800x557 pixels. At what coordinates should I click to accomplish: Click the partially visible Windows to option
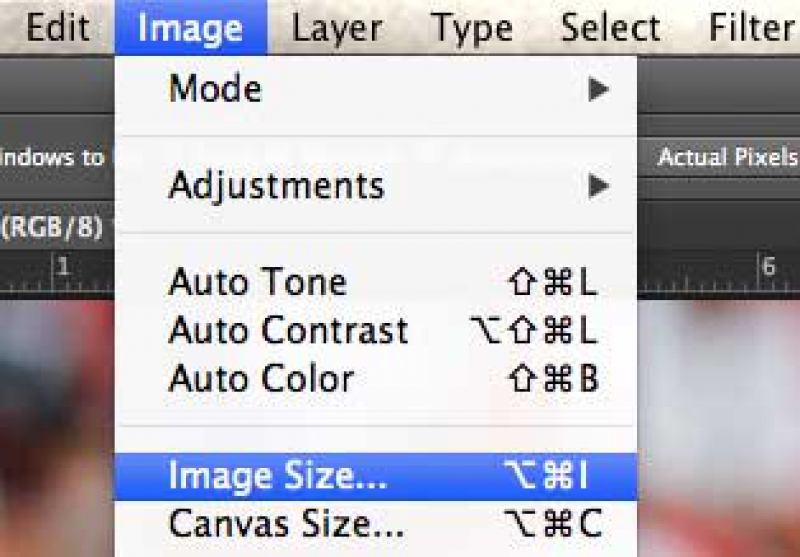coord(55,157)
